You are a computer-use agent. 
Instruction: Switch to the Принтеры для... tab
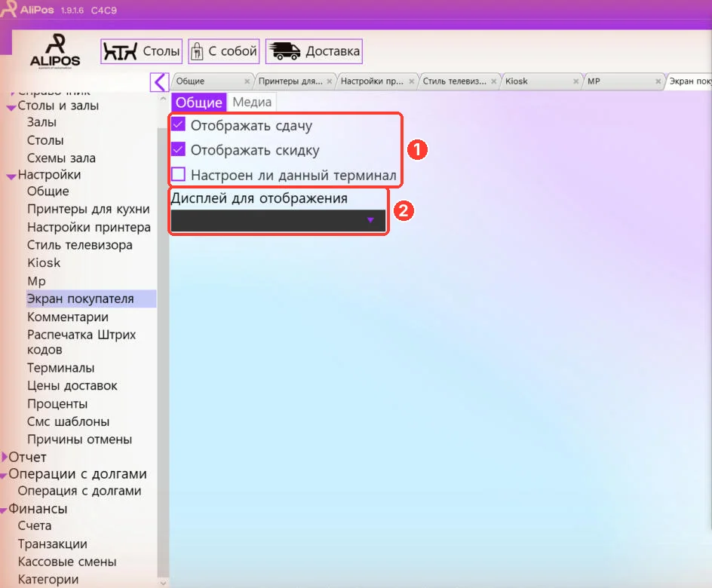click(290, 81)
